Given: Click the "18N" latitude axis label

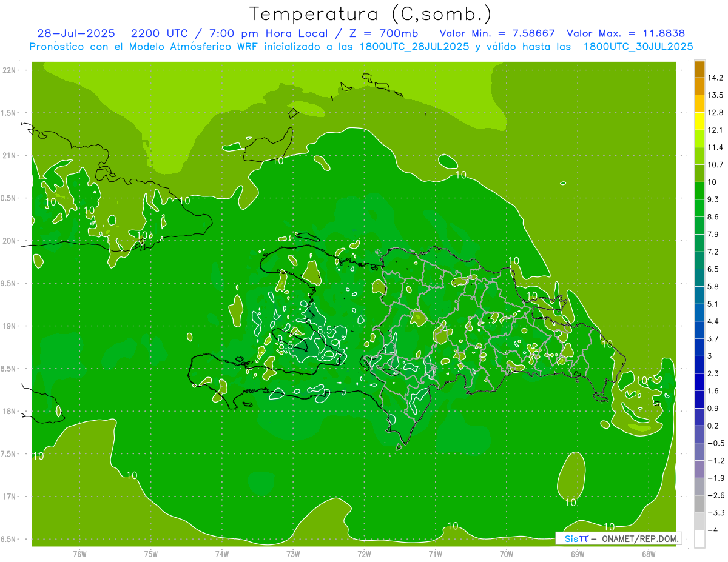Looking at the screenshot, I should coord(10,411).
